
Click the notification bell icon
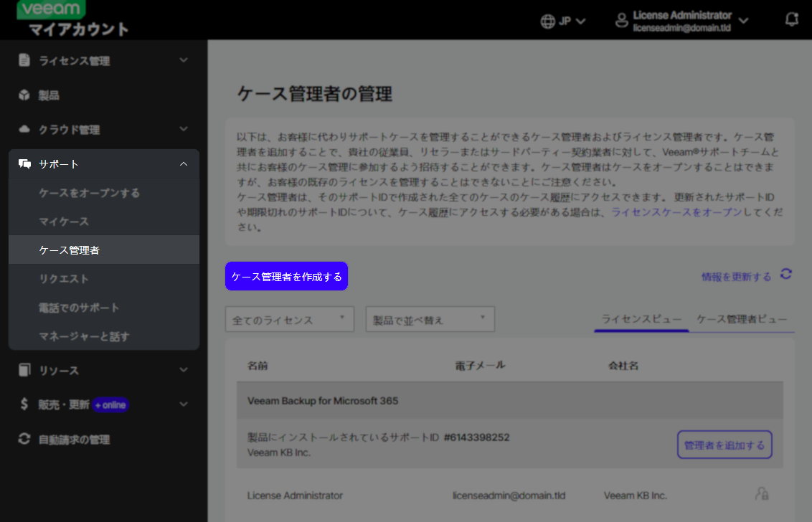click(x=791, y=19)
